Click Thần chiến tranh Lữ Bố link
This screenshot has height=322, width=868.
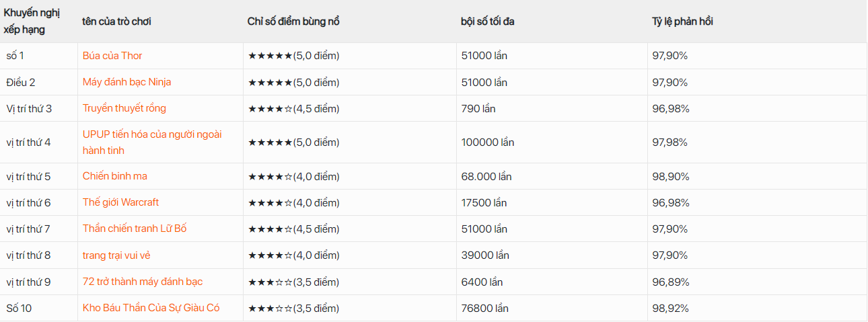135,229
